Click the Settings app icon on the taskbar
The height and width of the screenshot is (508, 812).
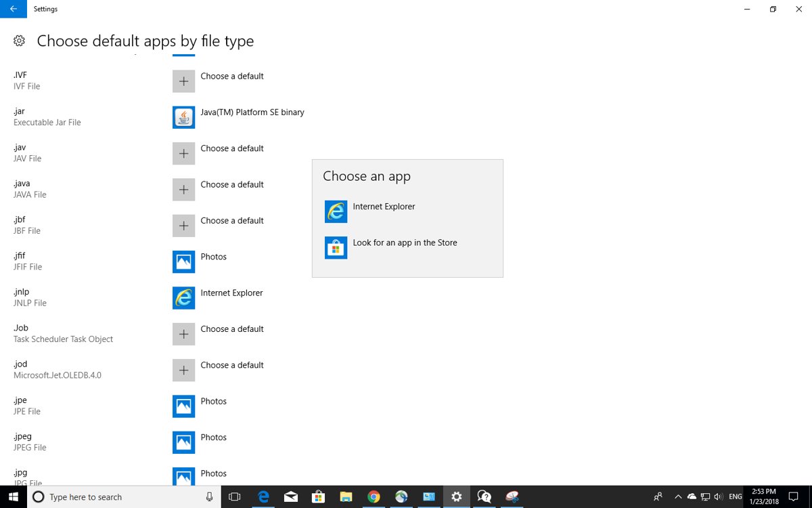(x=457, y=497)
